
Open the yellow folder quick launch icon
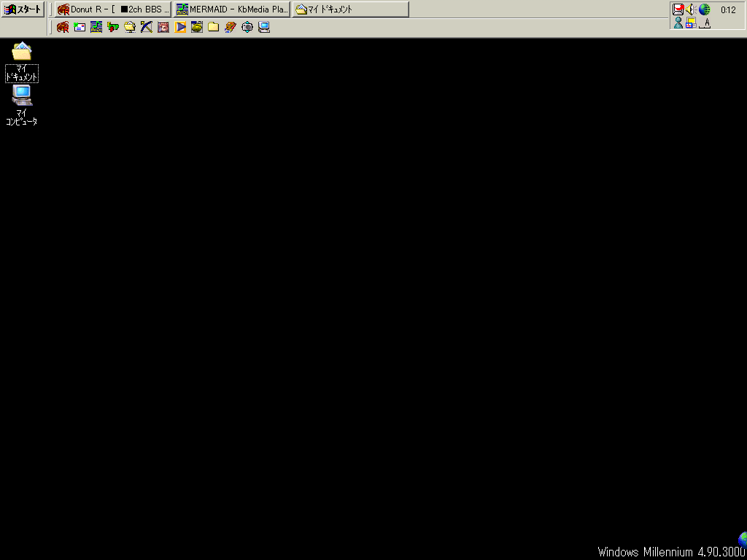click(x=214, y=27)
